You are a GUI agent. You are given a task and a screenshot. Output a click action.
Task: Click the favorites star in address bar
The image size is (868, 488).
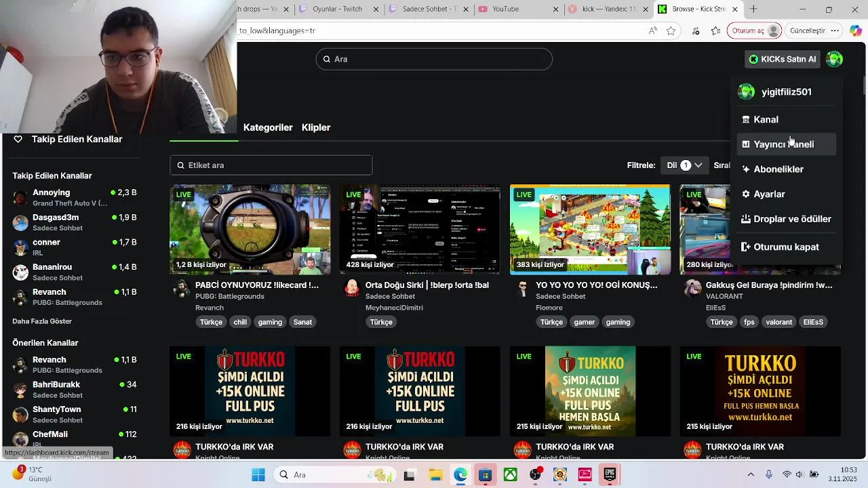[671, 30]
